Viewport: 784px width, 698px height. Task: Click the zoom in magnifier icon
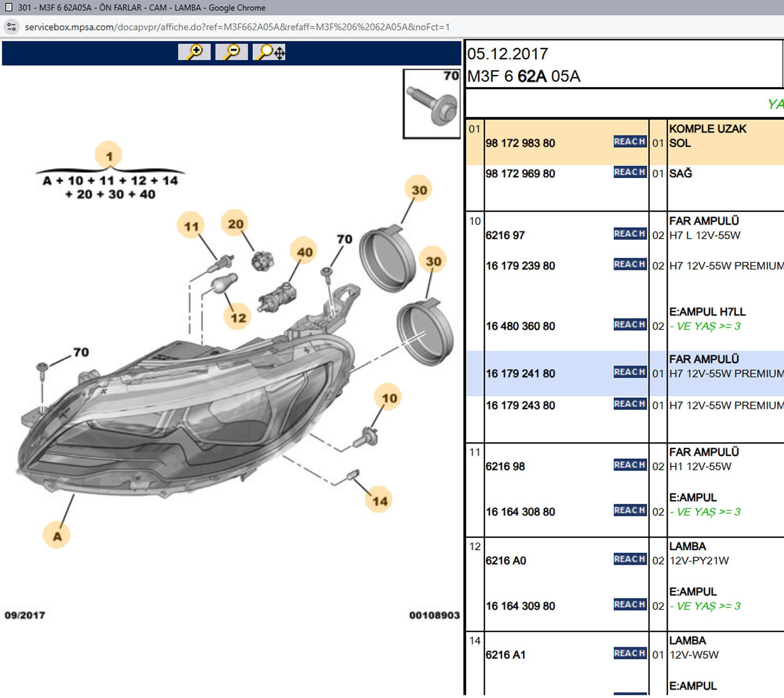pos(194,52)
